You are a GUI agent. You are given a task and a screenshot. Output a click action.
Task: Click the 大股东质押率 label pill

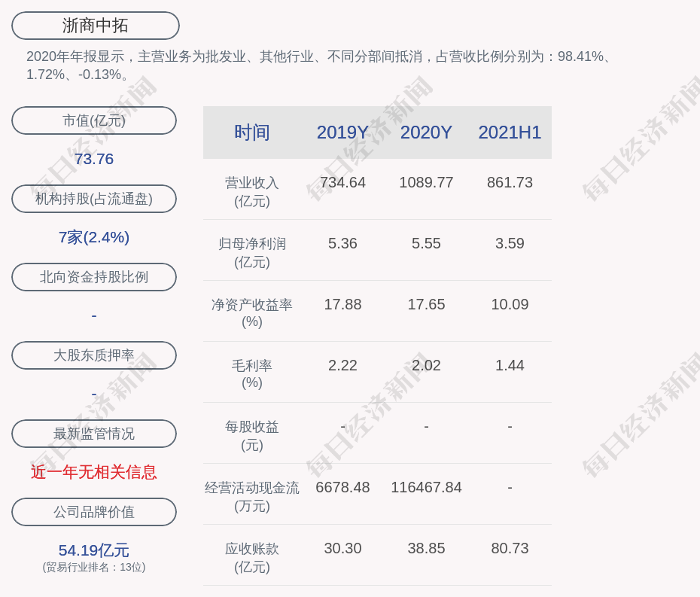(x=94, y=355)
